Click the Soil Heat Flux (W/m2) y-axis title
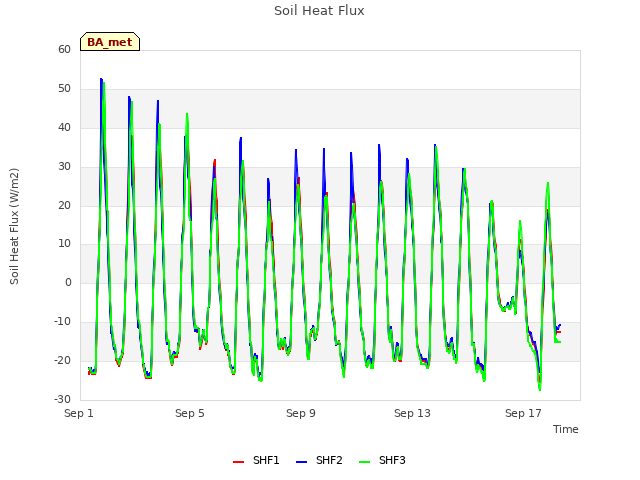640x480 pixels. 14,226
